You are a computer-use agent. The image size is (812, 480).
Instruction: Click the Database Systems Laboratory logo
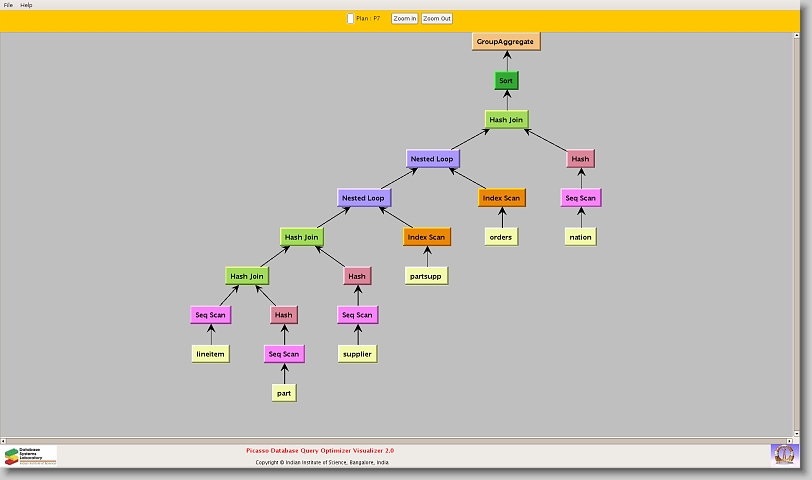30,456
